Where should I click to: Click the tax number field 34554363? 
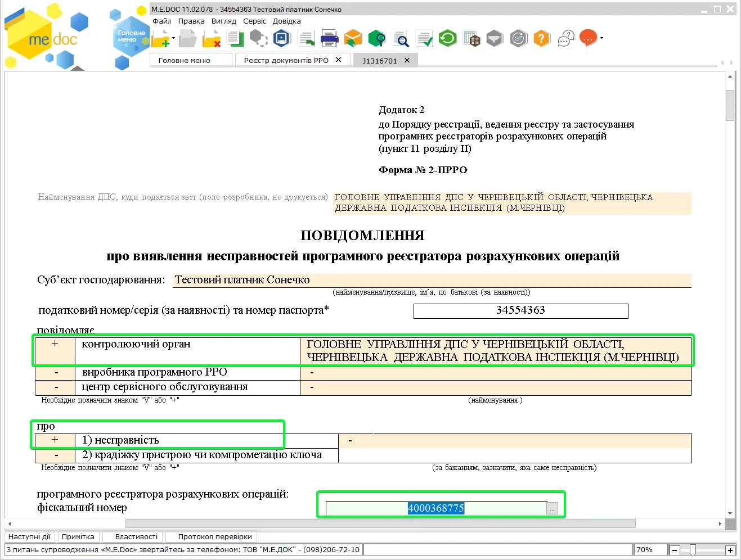point(520,310)
